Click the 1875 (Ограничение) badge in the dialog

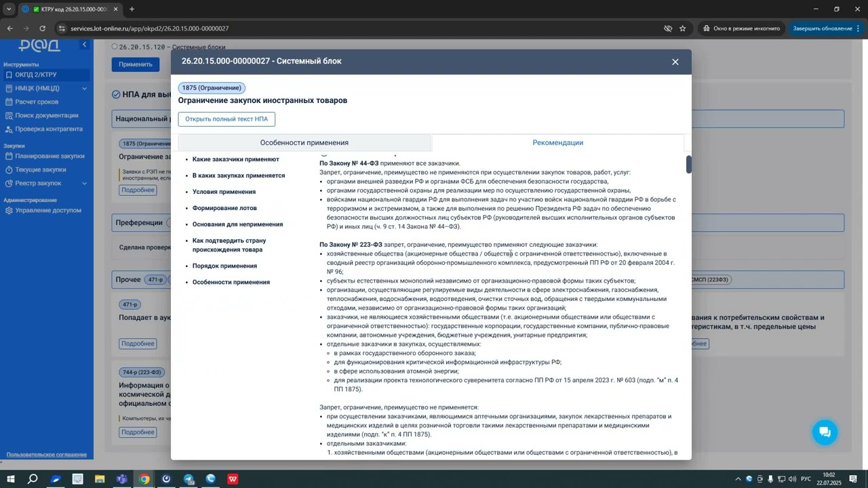pyautogui.click(x=212, y=88)
